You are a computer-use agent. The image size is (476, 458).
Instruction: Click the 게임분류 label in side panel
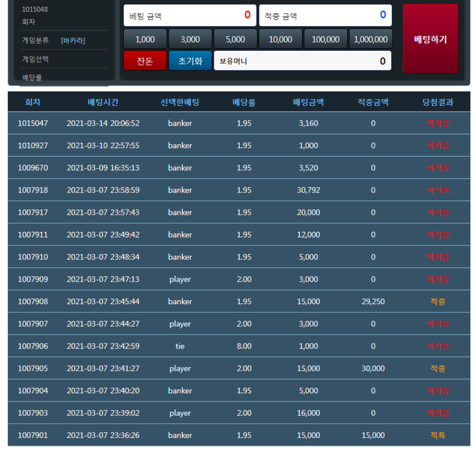point(35,40)
